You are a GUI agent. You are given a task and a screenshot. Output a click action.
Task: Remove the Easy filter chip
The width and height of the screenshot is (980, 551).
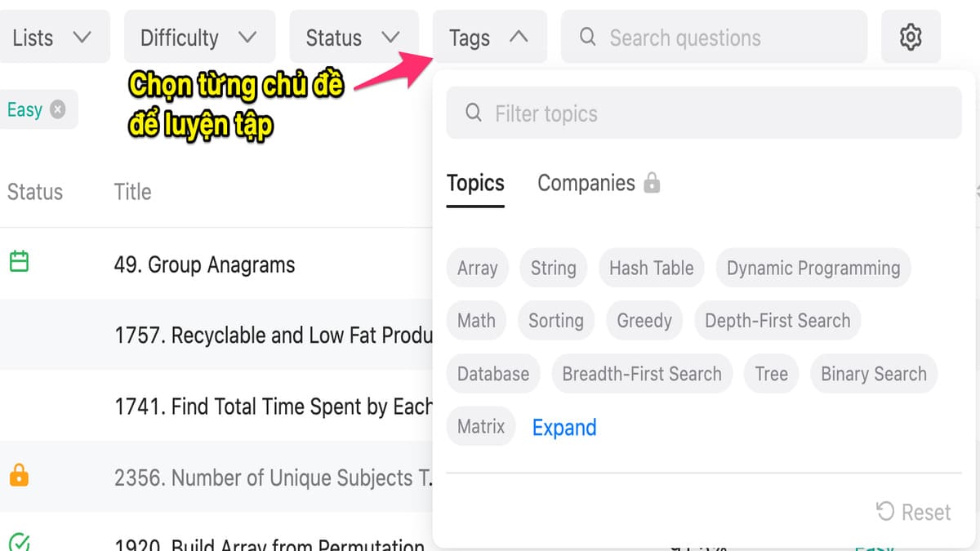coord(57,109)
